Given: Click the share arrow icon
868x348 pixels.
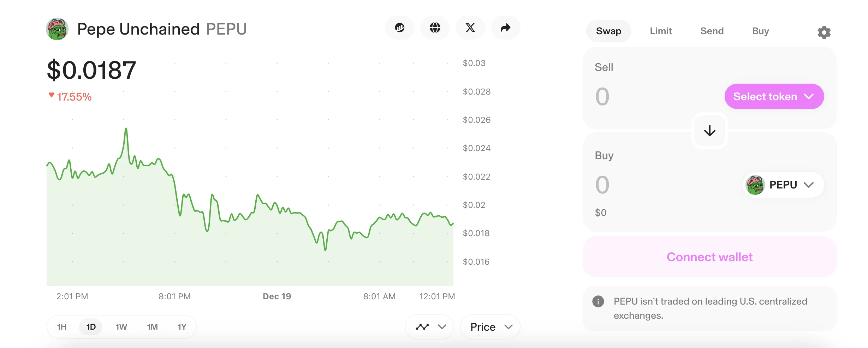Looking at the screenshot, I should [506, 28].
